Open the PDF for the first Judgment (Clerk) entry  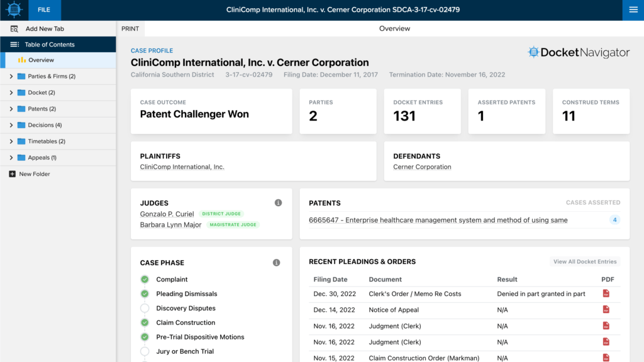pyautogui.click(x=606, y=326)
